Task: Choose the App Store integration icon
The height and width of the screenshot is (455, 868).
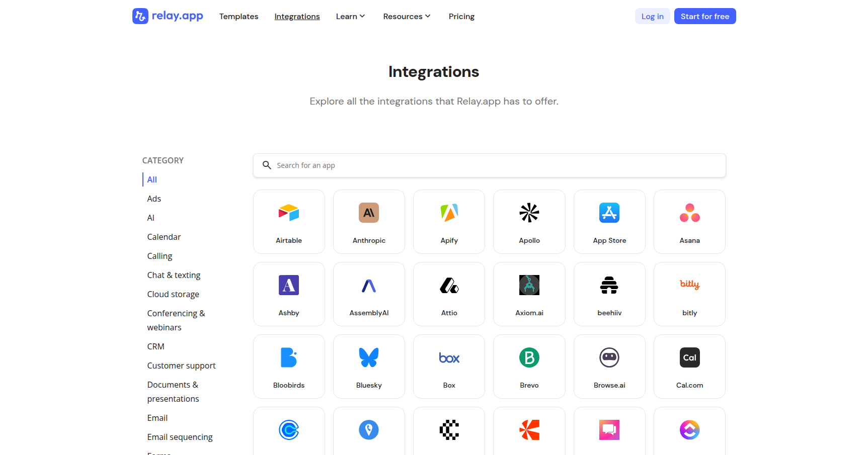Action: 609,213
